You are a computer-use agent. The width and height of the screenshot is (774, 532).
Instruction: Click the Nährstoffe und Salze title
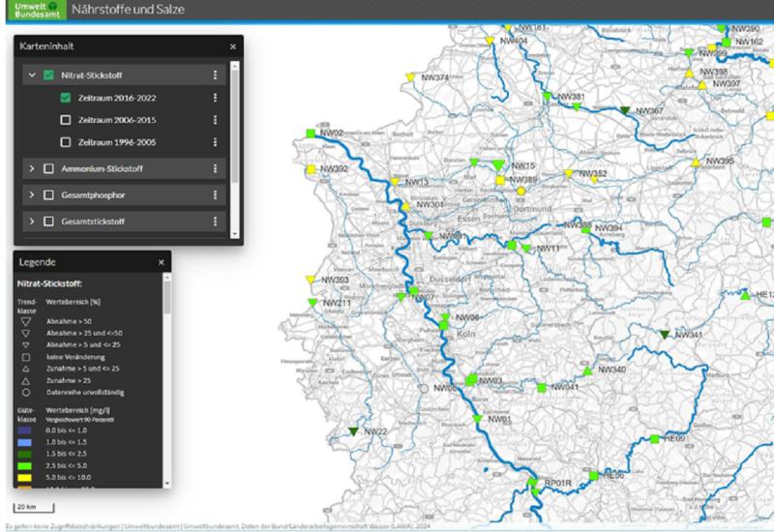tap(128, 10)
